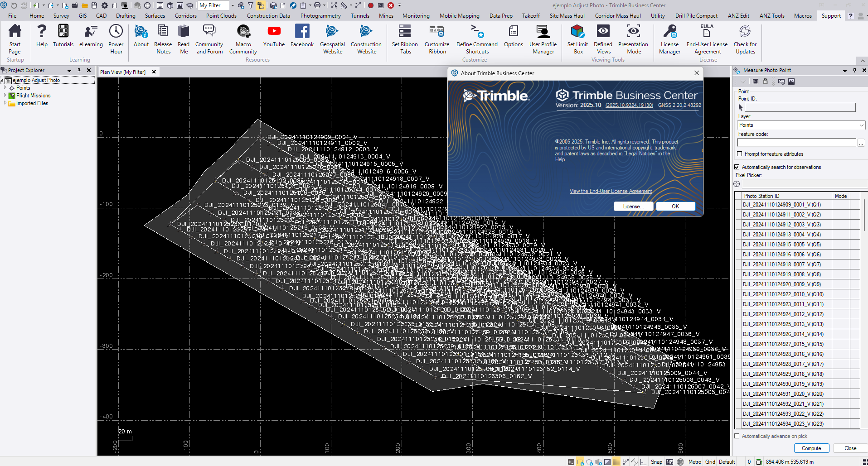Activate Set Limit Box tool
The height and width of the screenshot is (466, 868).
tap(577, 39)
